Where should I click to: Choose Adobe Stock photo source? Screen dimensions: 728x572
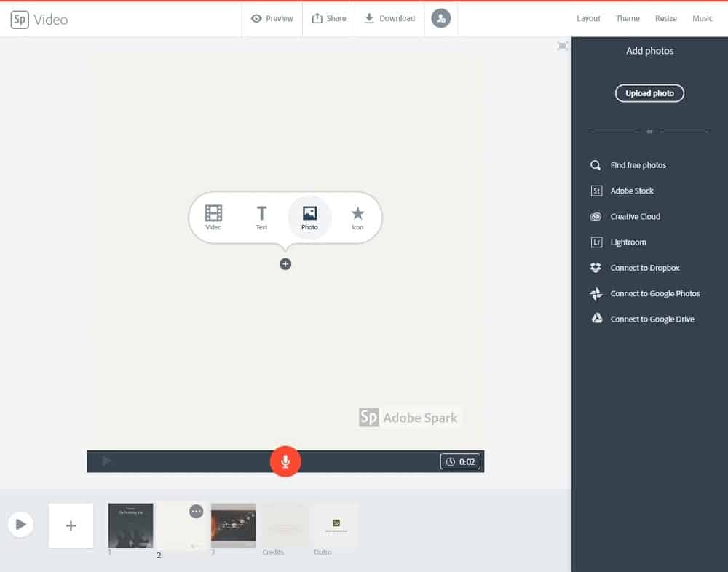(622, 191)
